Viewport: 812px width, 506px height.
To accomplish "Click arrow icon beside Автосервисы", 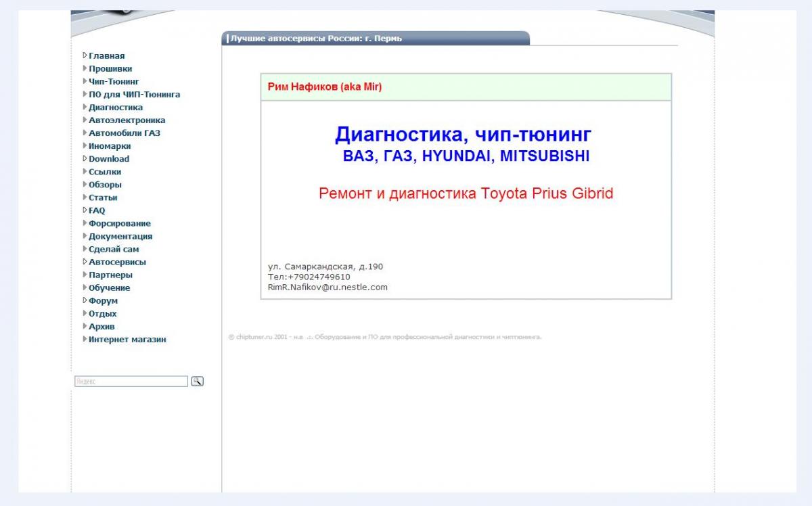I will click(x=85, y=262).
